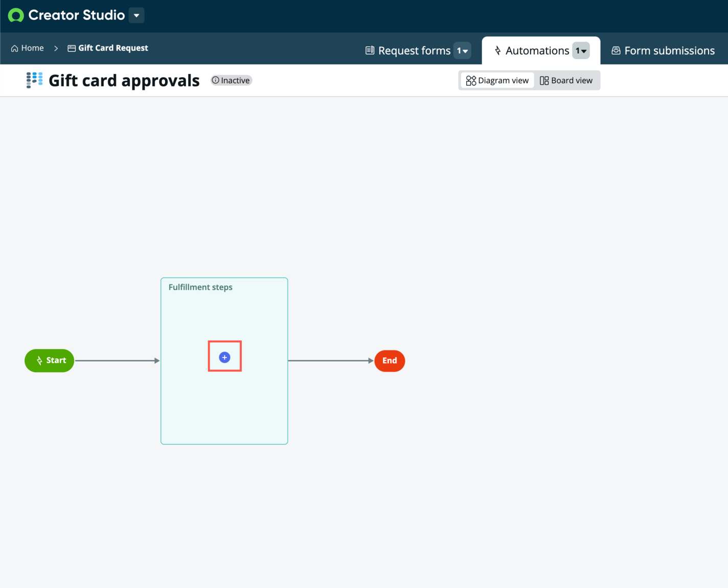The width and height of the screenshot is (728, 588).
Task: Go to the Home breadcrumb
Action: (28, 48)
